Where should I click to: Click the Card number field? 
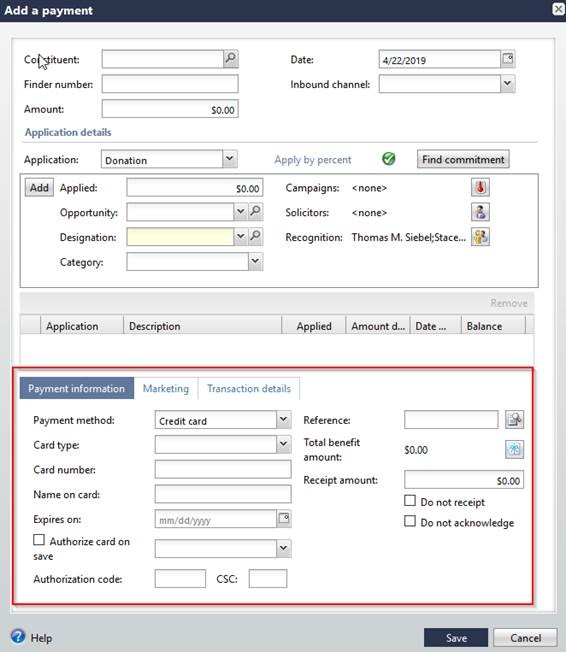tap(223, 469)
